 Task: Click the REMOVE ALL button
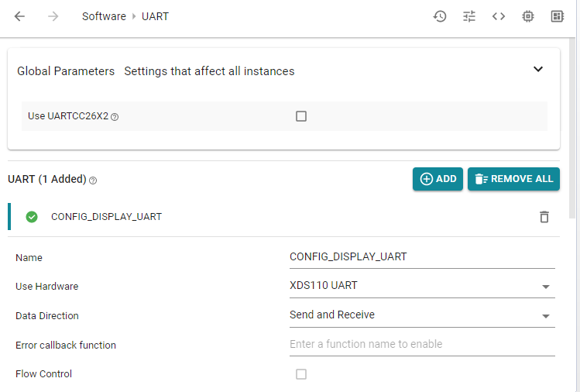pyautogui.click(x=513, y=179)
